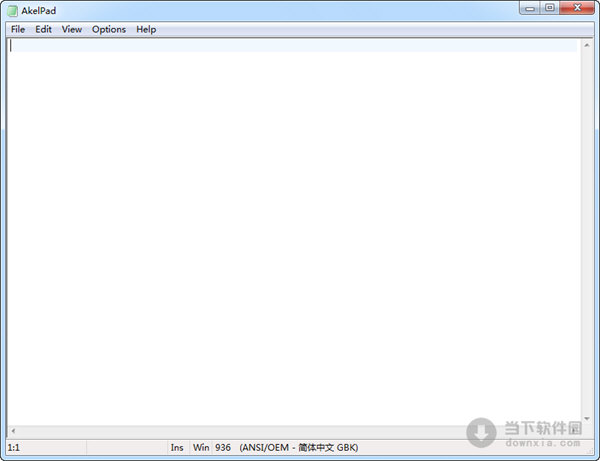Click the AkelPad title bar app icon
This screenshot has height=461, width=600.
point(12,11)
